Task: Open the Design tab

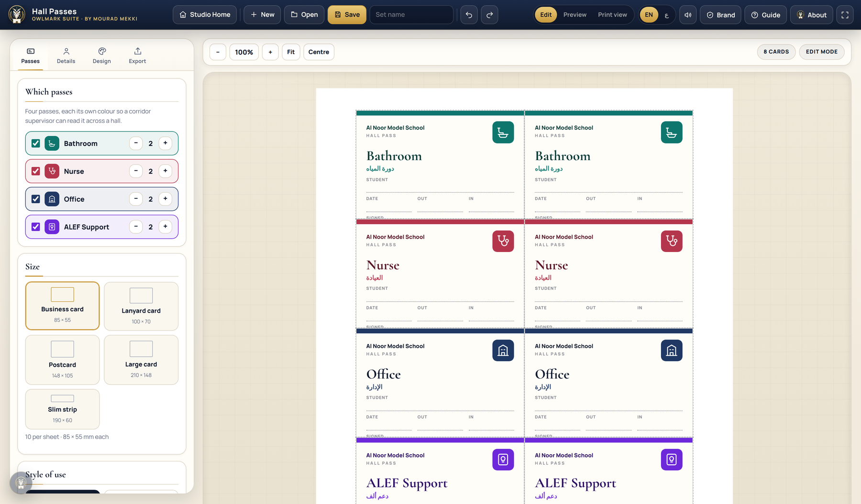Action: [x=102, y=56]
